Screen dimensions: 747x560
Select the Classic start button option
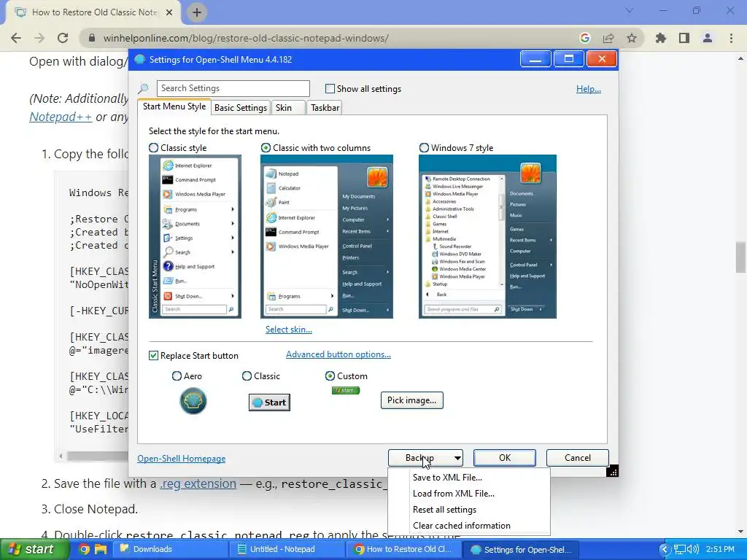click(247, 376)
